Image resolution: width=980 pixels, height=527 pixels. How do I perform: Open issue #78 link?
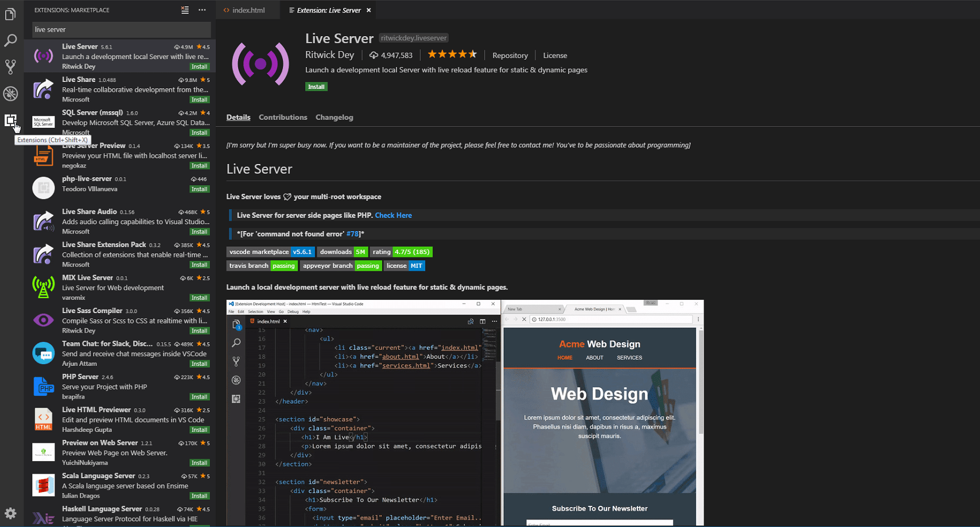(x=353, y=233)
